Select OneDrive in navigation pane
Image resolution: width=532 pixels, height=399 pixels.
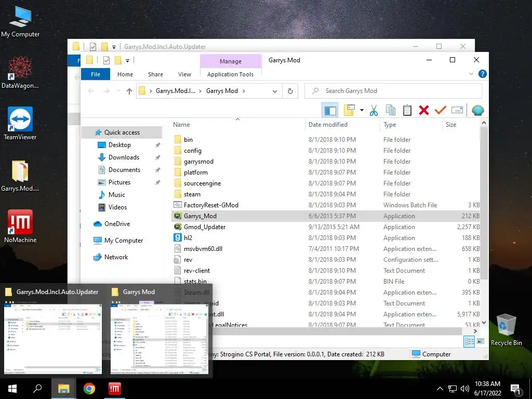point(117,224)
